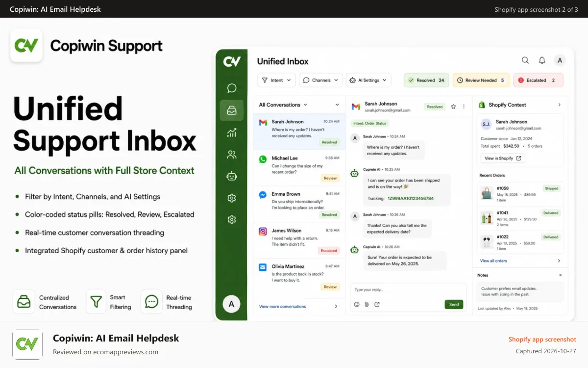This screenshot has height=368, width=588.
Task: Expand the Shopify Context panel chevron
Action: pyautogui.click(x=560, y=105)
